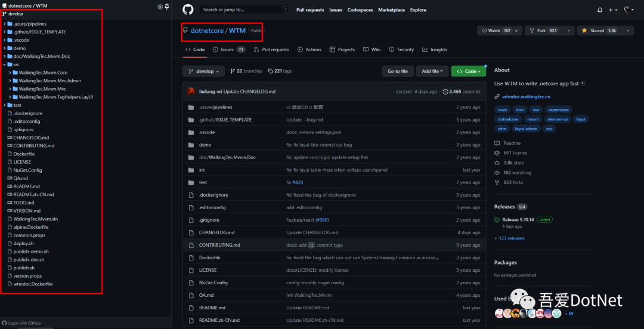Open the wtmdoc.walkingtec.cn website link
The image size is (644, 329).
pos(526,97)
